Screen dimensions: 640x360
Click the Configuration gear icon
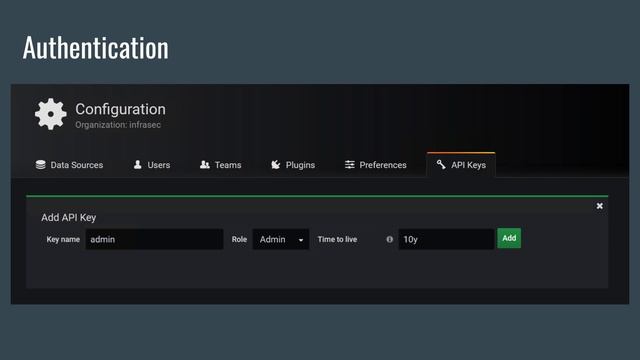51,114
